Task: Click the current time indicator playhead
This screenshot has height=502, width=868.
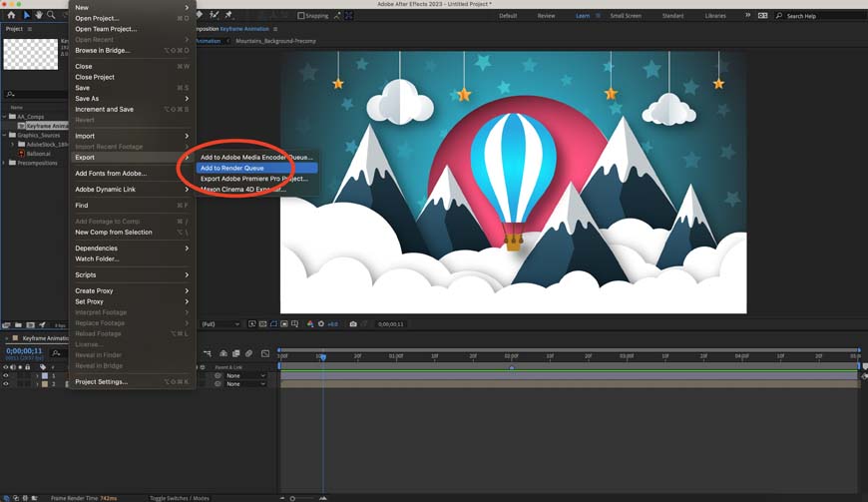Action: pyautogui.click(x=323, y=356)
